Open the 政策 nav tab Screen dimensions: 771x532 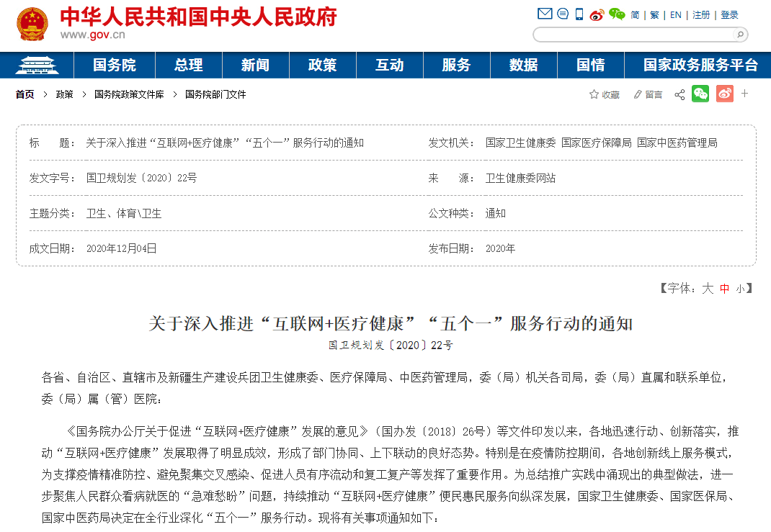tap(323, 65)
